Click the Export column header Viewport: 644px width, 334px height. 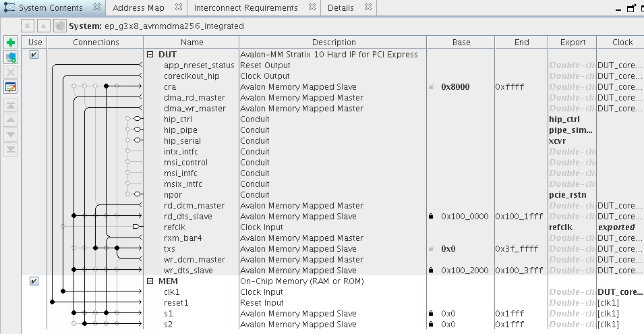click(x=573, y=42)
